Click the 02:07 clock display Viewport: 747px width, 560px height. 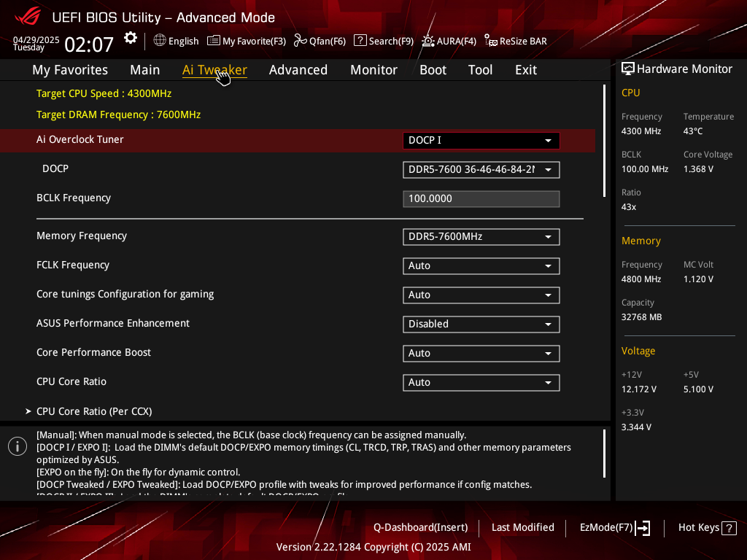pos(89,45)
